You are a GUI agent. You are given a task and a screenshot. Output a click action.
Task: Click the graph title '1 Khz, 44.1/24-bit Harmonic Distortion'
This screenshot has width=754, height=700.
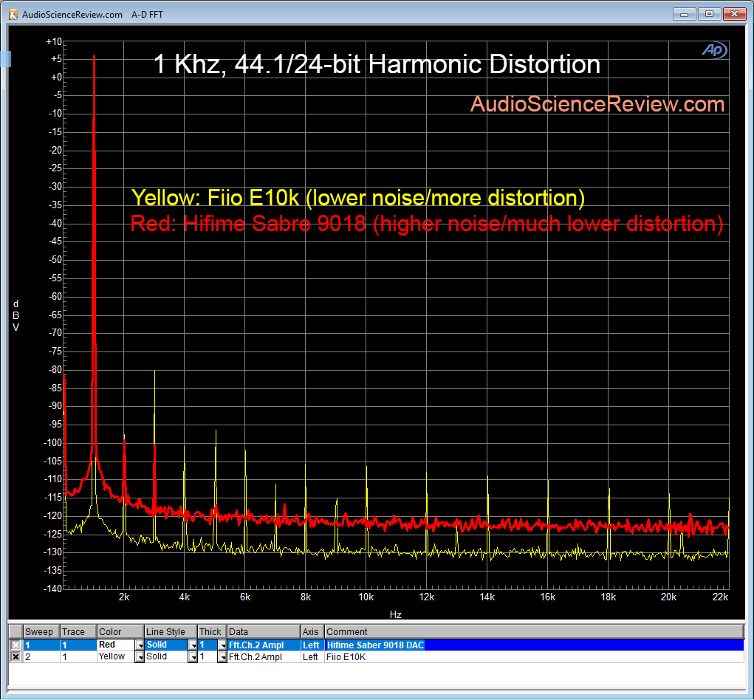tap(377, 64)
